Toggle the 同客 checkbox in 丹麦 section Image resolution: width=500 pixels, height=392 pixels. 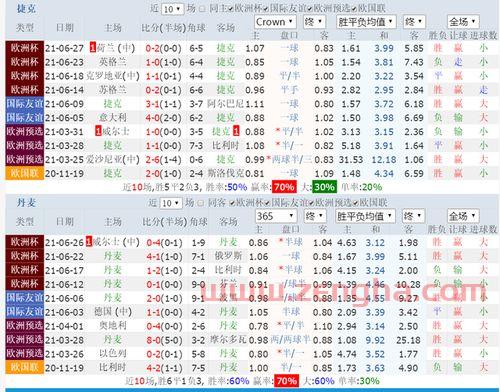(x=201, y=203)
